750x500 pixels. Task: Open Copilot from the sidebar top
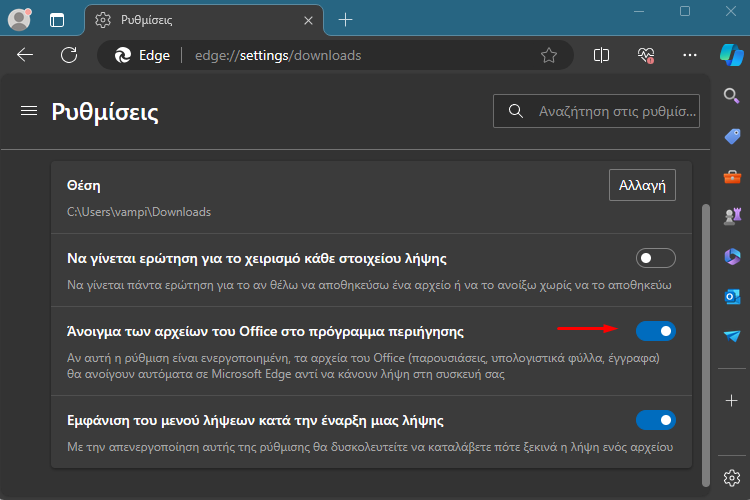tap(732, 55)
